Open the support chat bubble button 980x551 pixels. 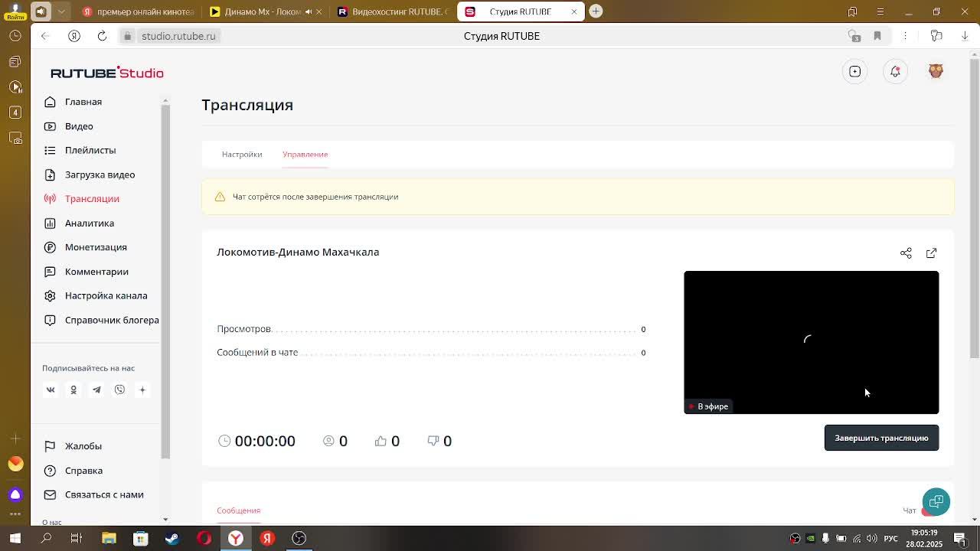[x=936, y=502]
